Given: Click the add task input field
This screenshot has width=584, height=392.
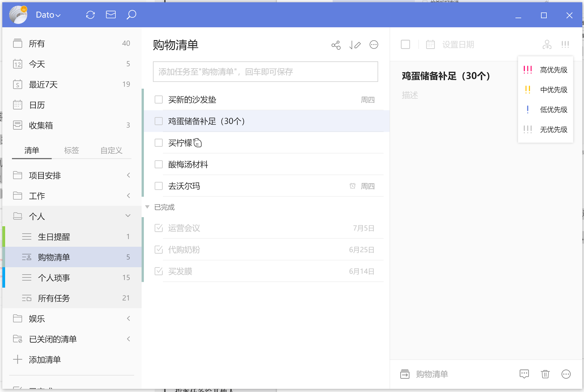Looking at the screenshot, I should pyautogui.click(x=265, y=72).
